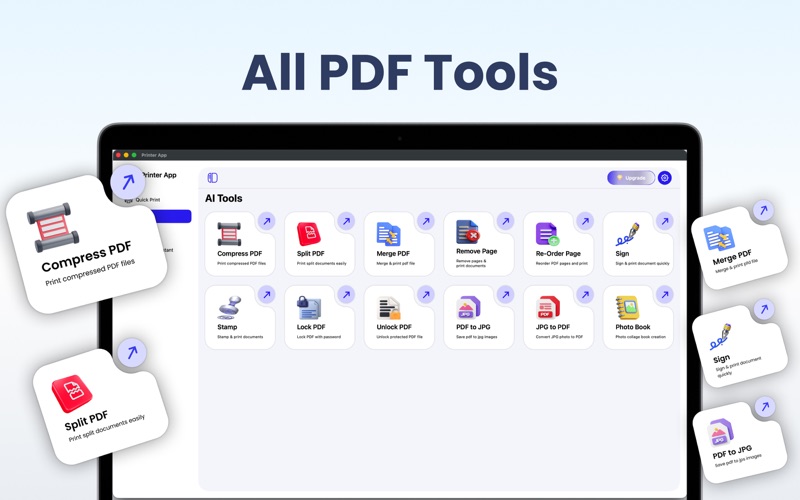Open arrow on the grid's PDF to JPG card

coord(506,294)
